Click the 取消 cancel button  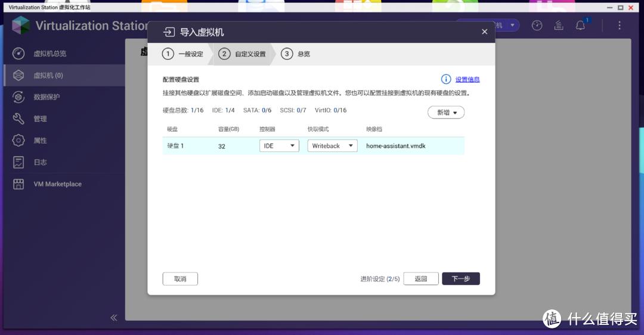(x=180, y=279)
